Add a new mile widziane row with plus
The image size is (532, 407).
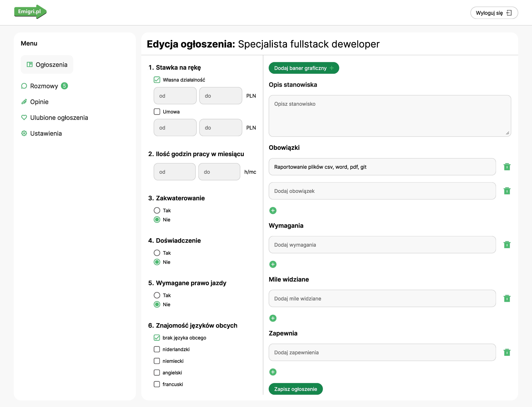(273, 318)
